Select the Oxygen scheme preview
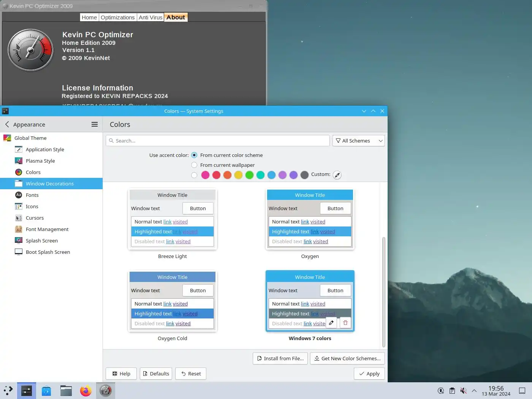The width and height of the screenshot is (532, 399). point(310,219)
